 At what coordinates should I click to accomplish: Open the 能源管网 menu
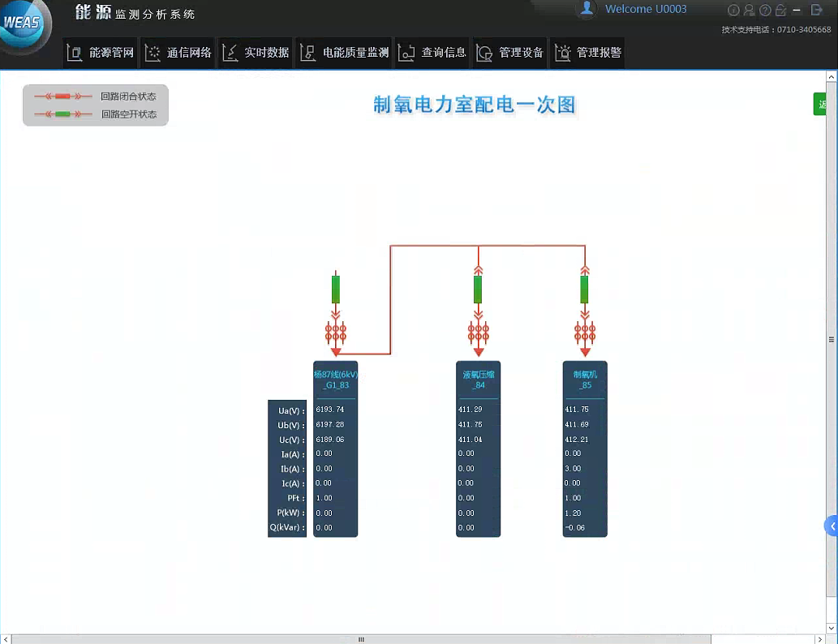click(x=101, y=53)
